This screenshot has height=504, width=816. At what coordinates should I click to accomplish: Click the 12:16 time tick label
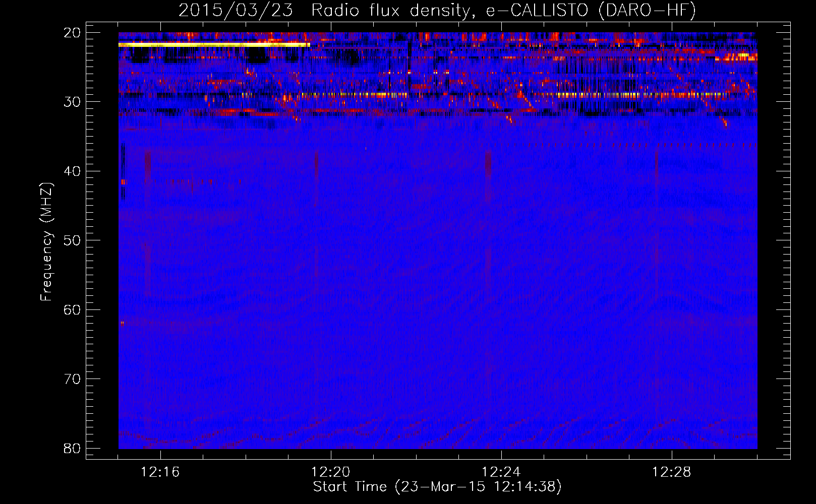[160, 472]
